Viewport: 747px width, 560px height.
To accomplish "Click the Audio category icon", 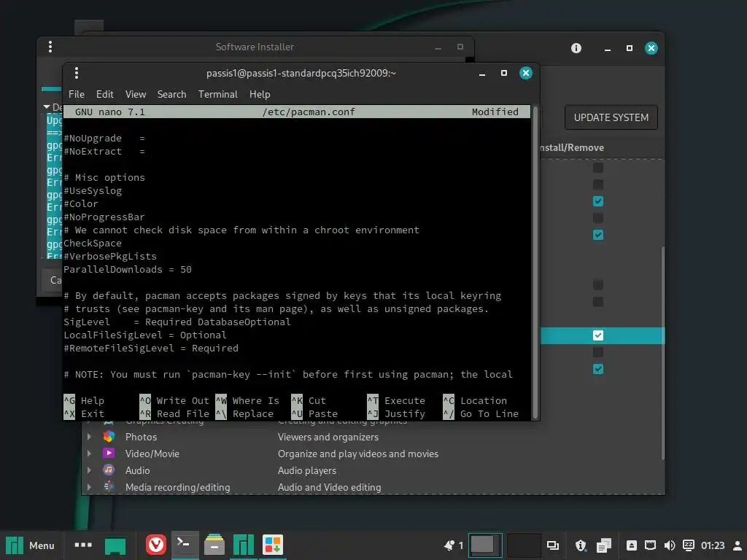I will click(109, 470).
